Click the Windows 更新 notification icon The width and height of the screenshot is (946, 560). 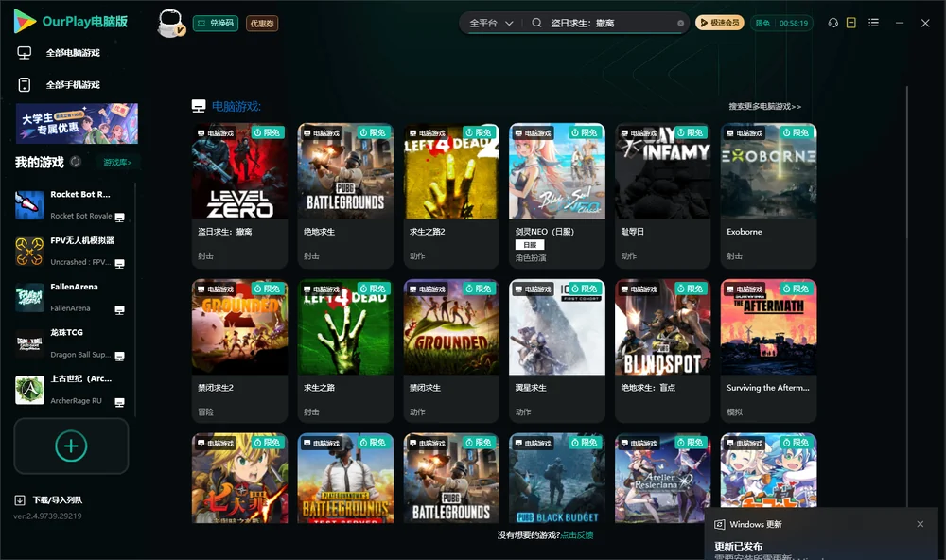coord(719,524)
